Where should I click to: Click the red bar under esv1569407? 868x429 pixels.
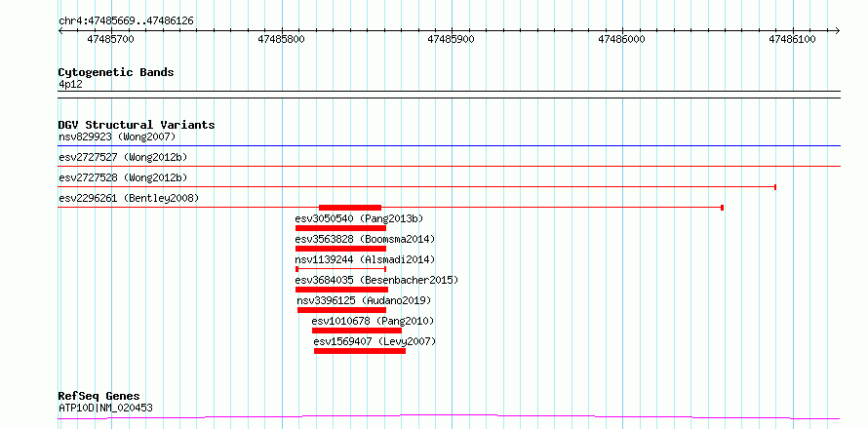(360, 351)
